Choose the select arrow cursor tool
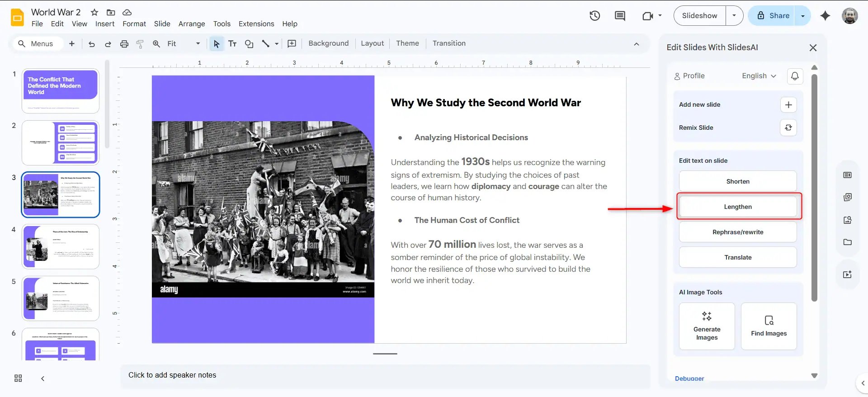 (x=217, y=44)
